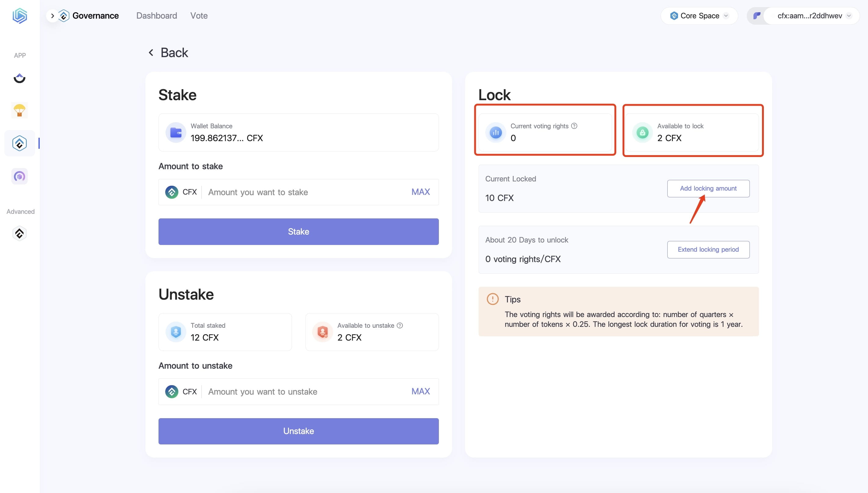Click the About 20 Days to unlock text
The height and width of the screenshot is (493, 868).
pos(527,240)
